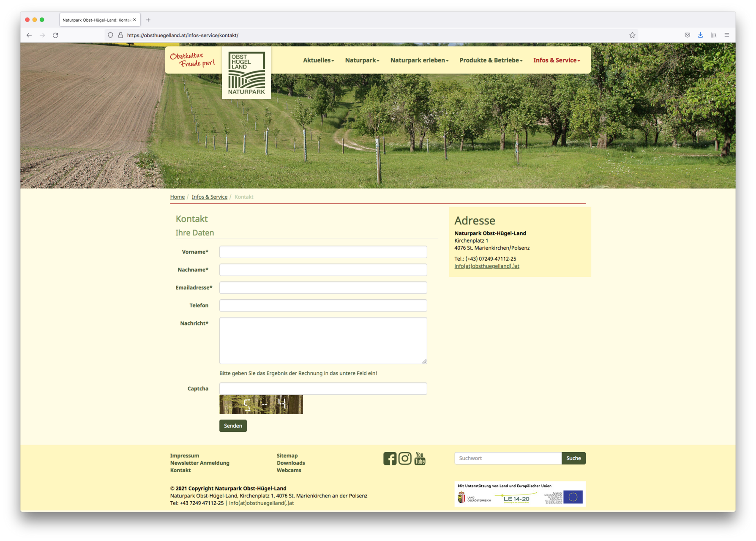
Task: Open Firefox downloads panel icon
Action: 700,35
